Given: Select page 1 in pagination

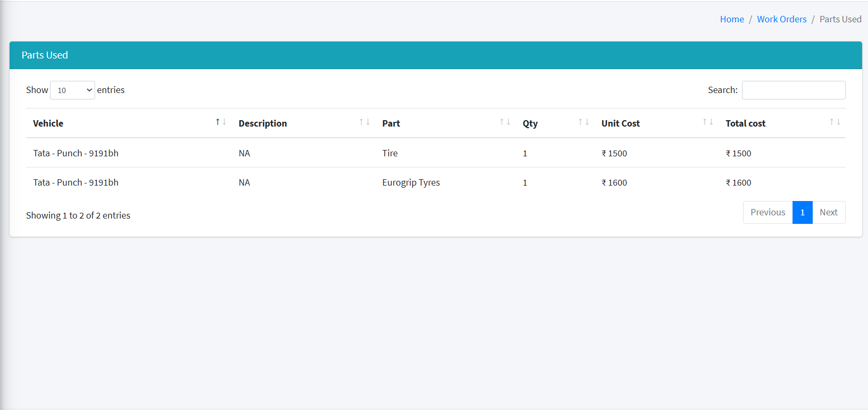Looking at the screenshot, I should (x=802, y=213).
